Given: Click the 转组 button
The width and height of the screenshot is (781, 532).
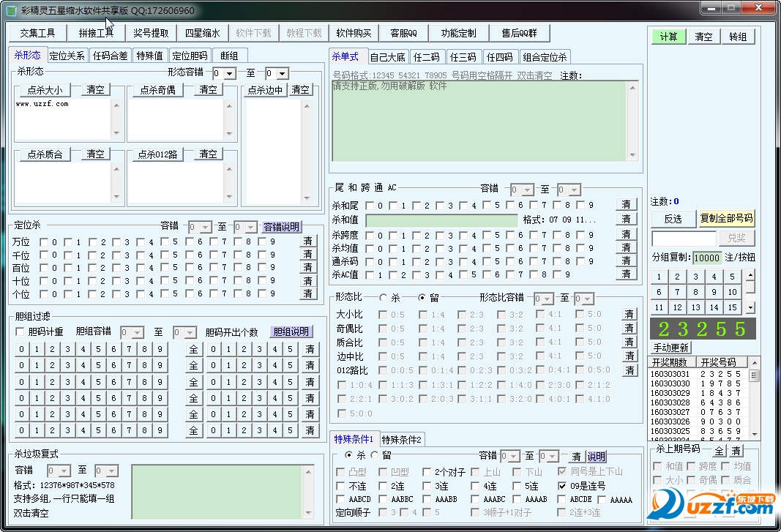Looking at the screenshot, I should (738, 37).
